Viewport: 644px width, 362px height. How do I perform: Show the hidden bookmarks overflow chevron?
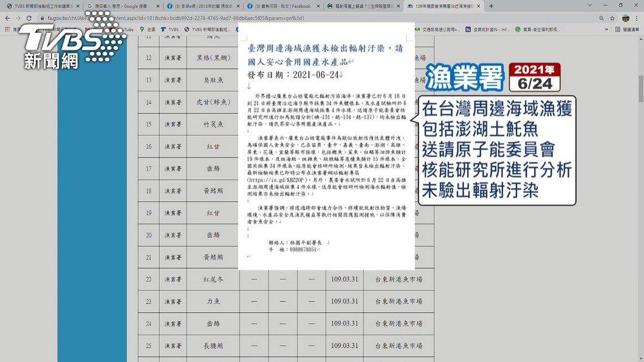pyautogui.click(x=606, y=30)
